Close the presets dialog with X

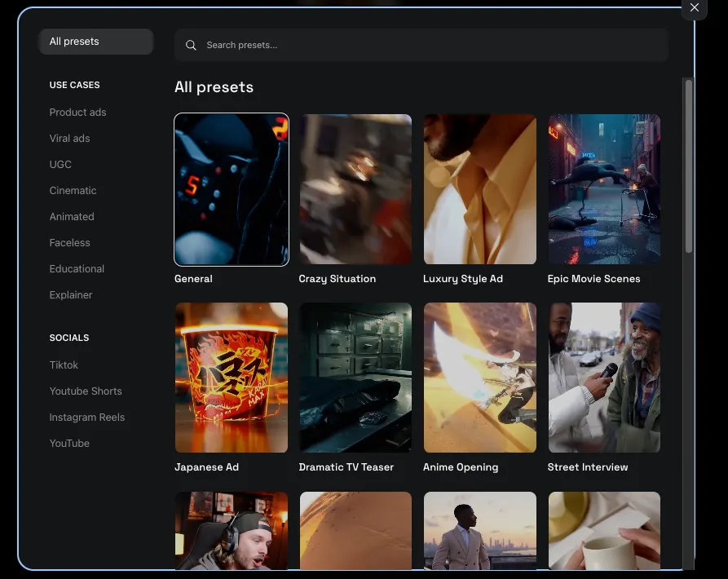(694, 8)
